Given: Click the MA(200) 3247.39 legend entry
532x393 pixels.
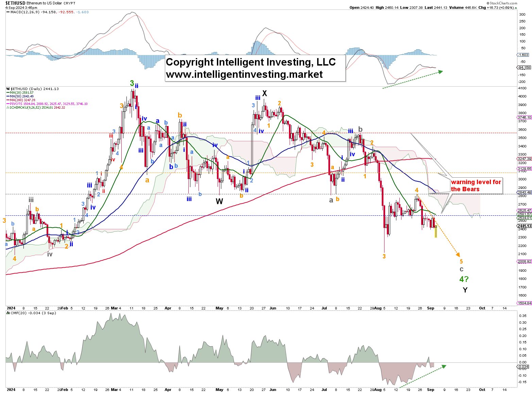Looking at the screenshot, I should [22, 100].
